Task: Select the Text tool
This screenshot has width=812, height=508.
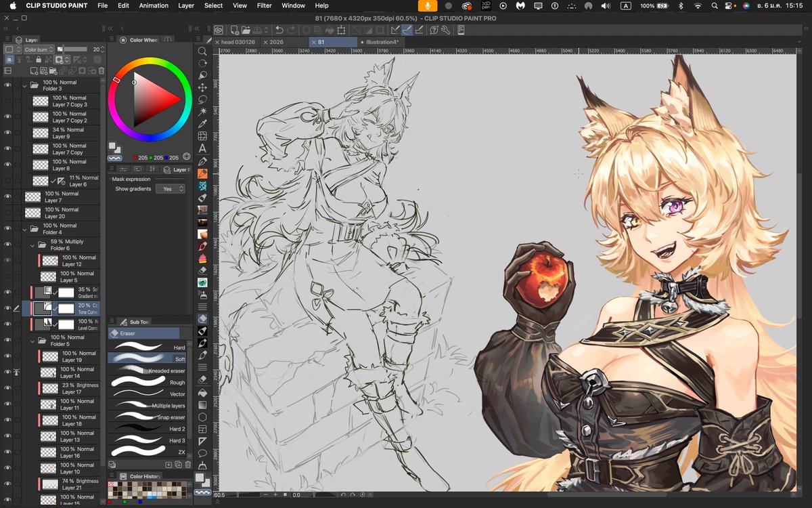Action: pos(202,148)
